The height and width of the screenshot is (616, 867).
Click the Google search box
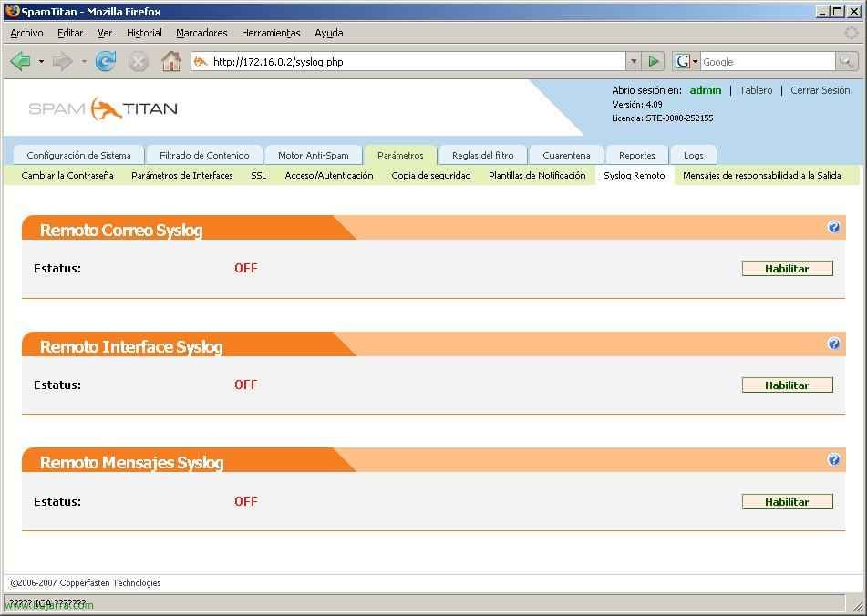point(768,61)
